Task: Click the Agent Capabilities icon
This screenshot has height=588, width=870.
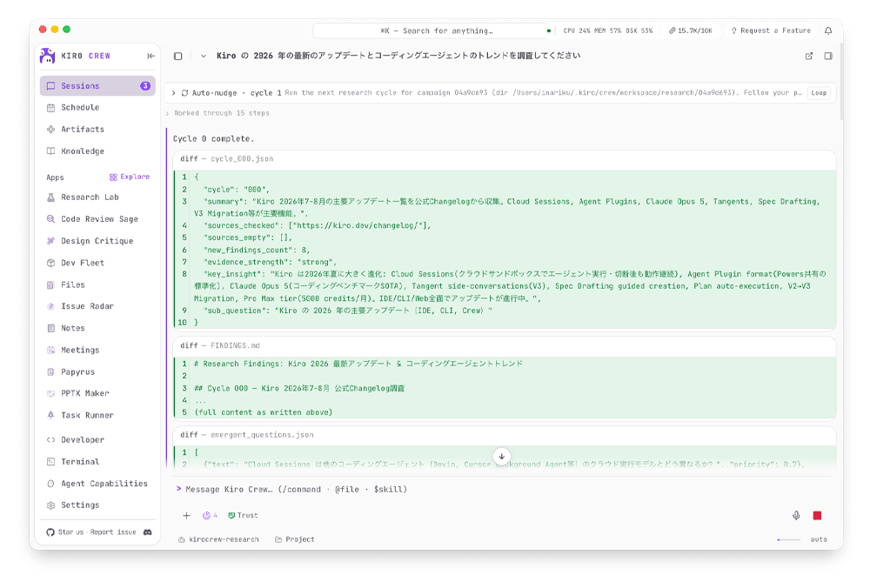Action: [50, 484]
